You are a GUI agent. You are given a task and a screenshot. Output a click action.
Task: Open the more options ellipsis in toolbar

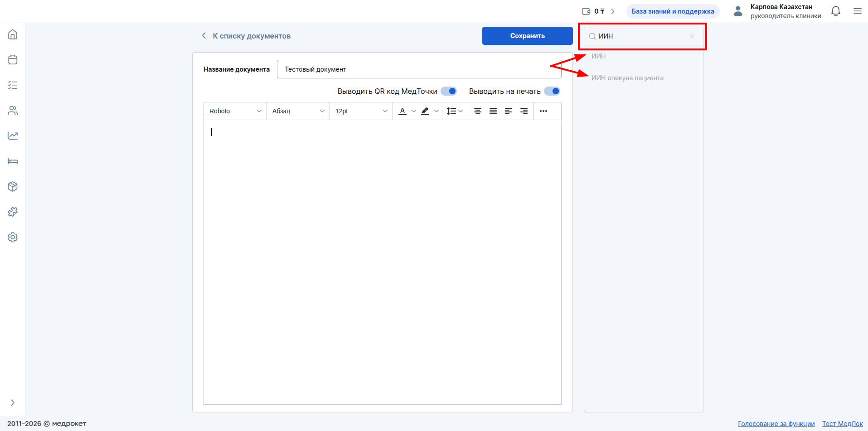pyautogui.click(x=543, y=111)
